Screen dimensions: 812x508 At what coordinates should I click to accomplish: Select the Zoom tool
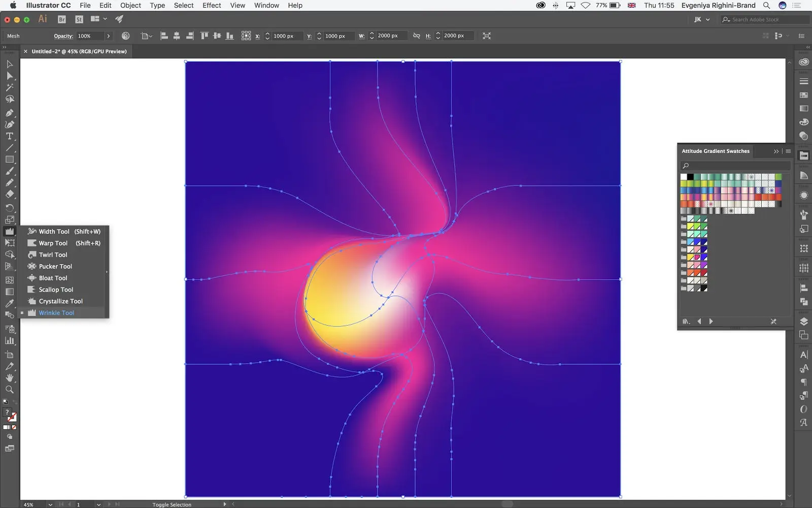tap(9, 389)
